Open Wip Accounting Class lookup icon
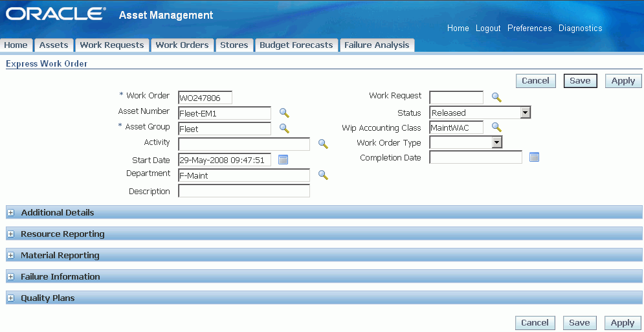 coord(496,127)
